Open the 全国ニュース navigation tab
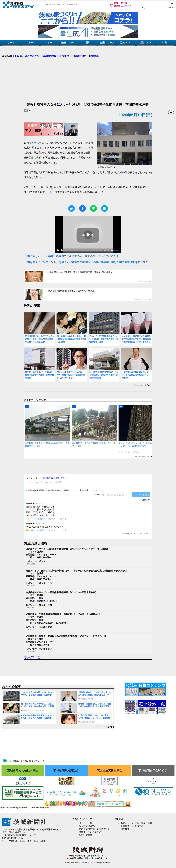The image size is (176, 868). click(107, 43)
